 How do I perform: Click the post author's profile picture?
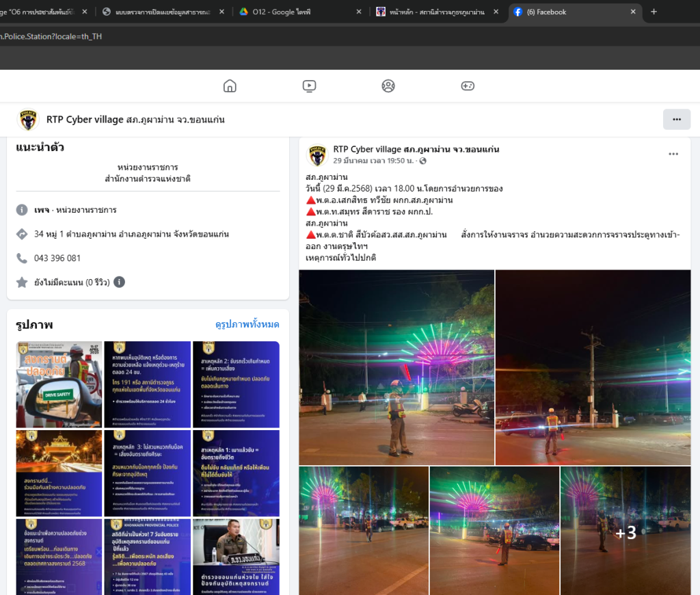coord(317,155)
